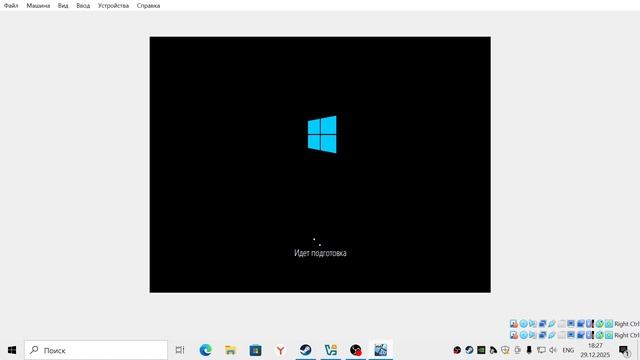Viewport: 640px width, 360px height.
Task: Open the Ввод menu
Action: coord(83,6)
